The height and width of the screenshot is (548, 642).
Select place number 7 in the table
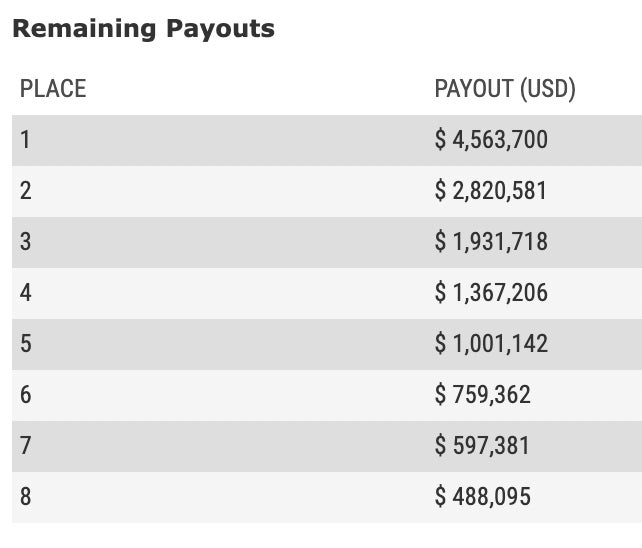coord(26,446)
